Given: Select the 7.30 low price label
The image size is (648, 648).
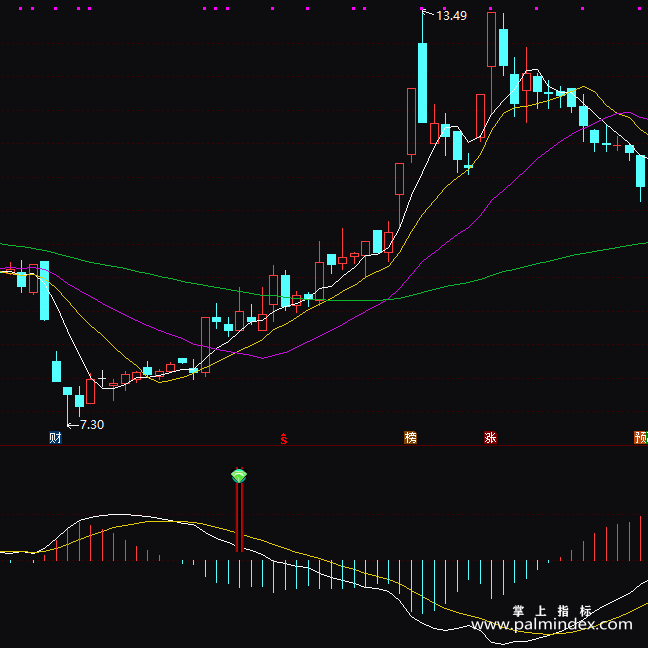Looking at the screenshot, I should (x=92, y=425).
